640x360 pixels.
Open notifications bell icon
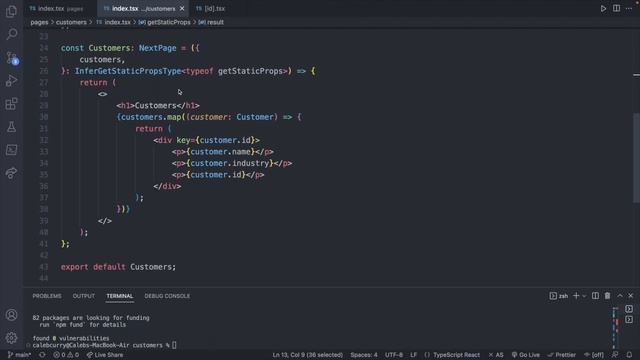click(x=629, y=355)
